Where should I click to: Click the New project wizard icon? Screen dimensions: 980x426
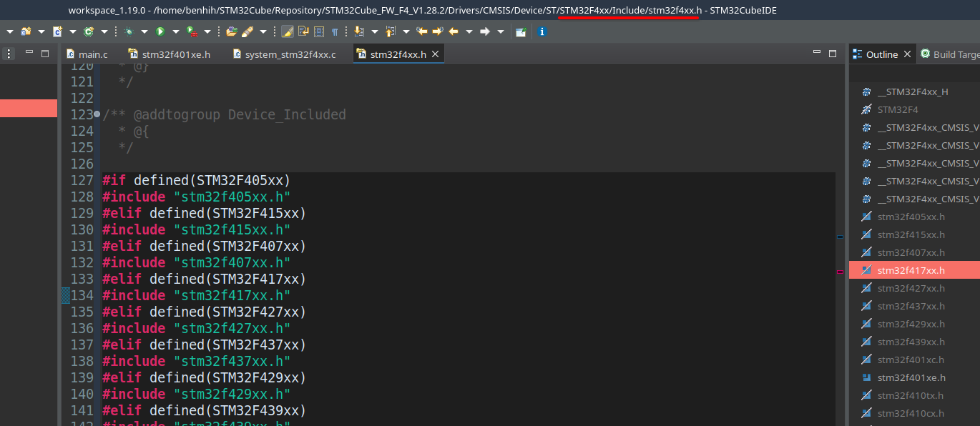pyautogui.click(x=26, y=31)
